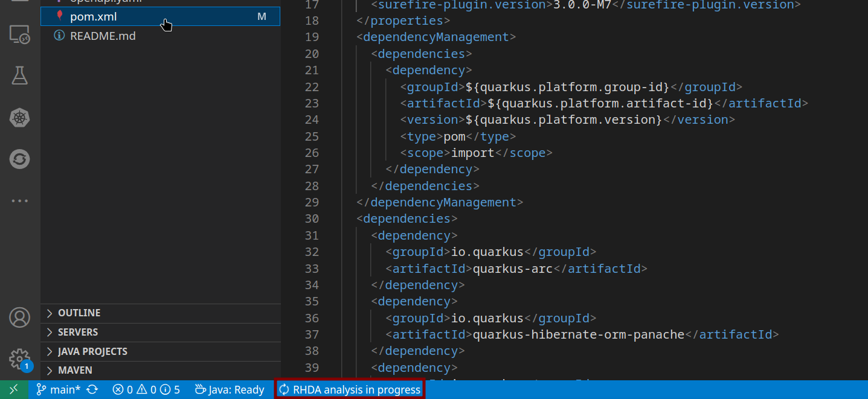Viewport: 868px width, 399px height.
Task: Open the Kubernetes view
Action: tap(19, 118)
